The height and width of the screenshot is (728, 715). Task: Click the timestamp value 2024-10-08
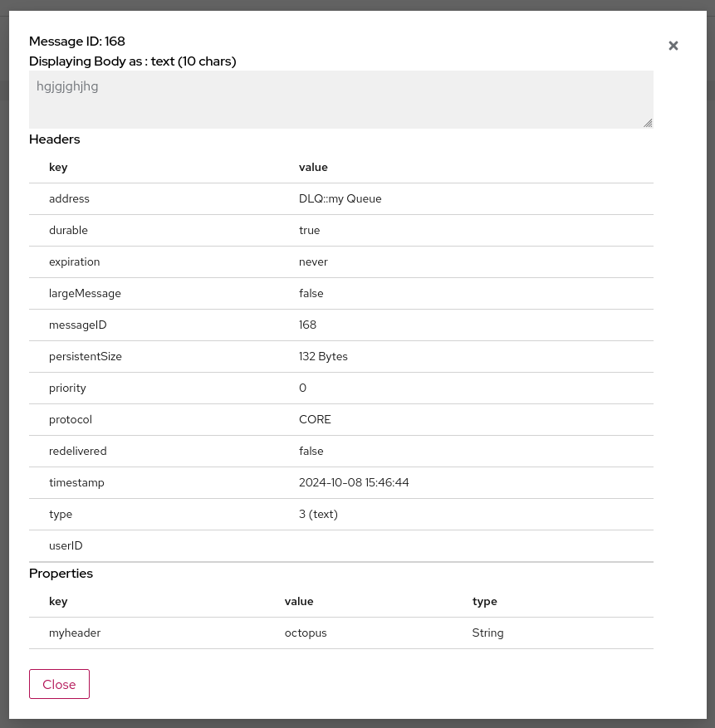[x=354, y=482]
